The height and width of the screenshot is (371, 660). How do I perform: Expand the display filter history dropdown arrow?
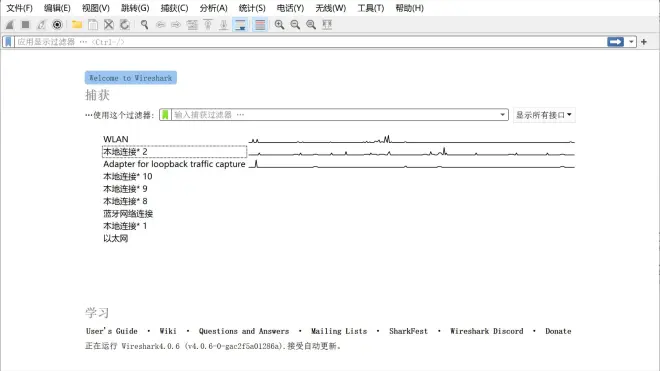click(631, 42)
